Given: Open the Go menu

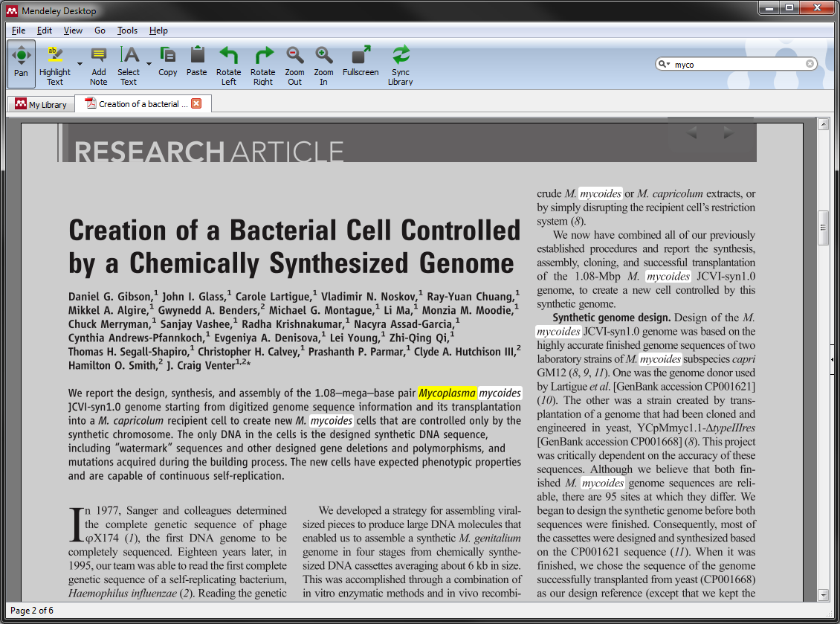Looking at the screenshot, I should pos(100,30).
